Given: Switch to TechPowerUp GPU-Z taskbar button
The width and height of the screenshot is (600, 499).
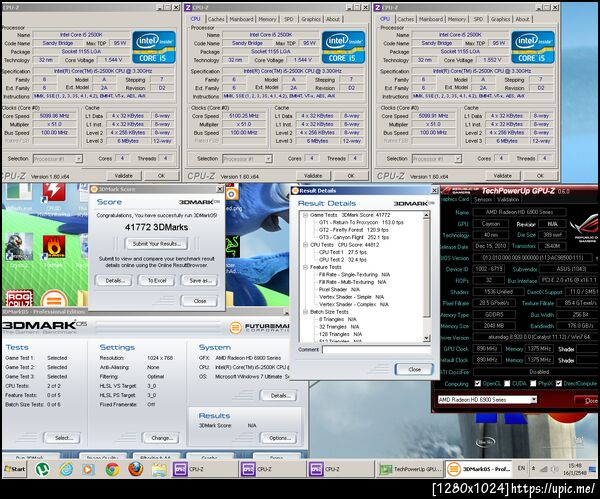Looking at the screenshot, I should (x=411, y=469).
